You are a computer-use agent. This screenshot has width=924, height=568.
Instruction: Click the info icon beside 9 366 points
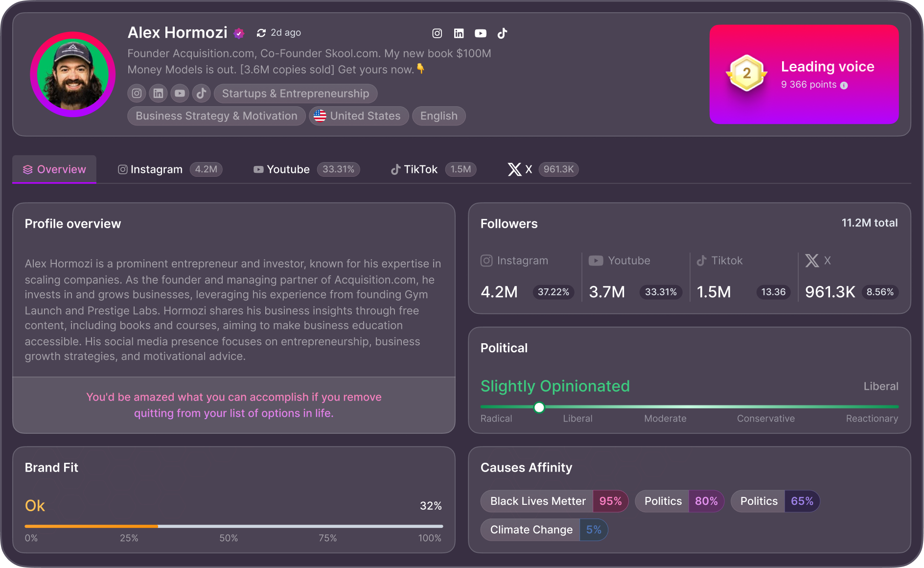click(x=844, y=85)
